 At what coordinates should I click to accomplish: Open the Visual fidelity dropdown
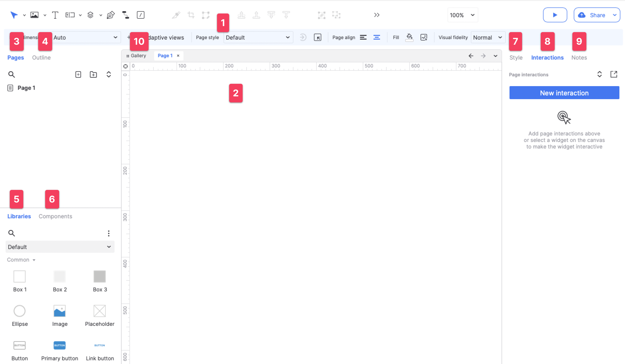pyautogui.click(x=487, y=37)
